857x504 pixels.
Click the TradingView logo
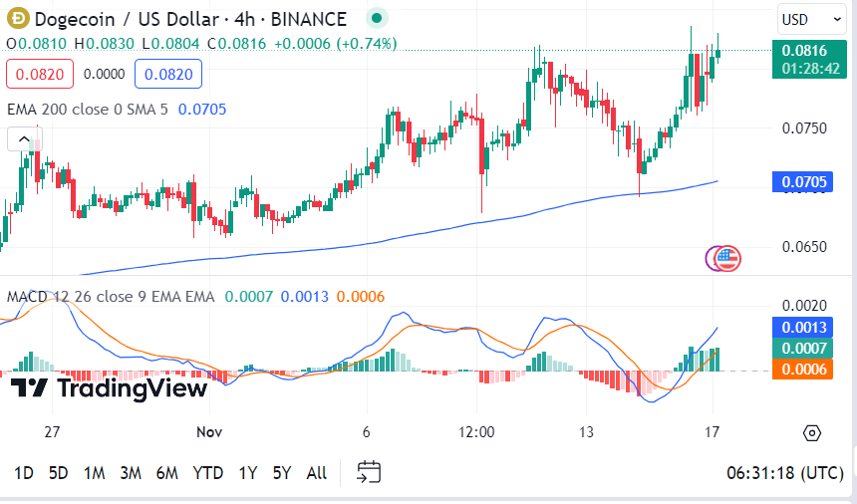109,388
